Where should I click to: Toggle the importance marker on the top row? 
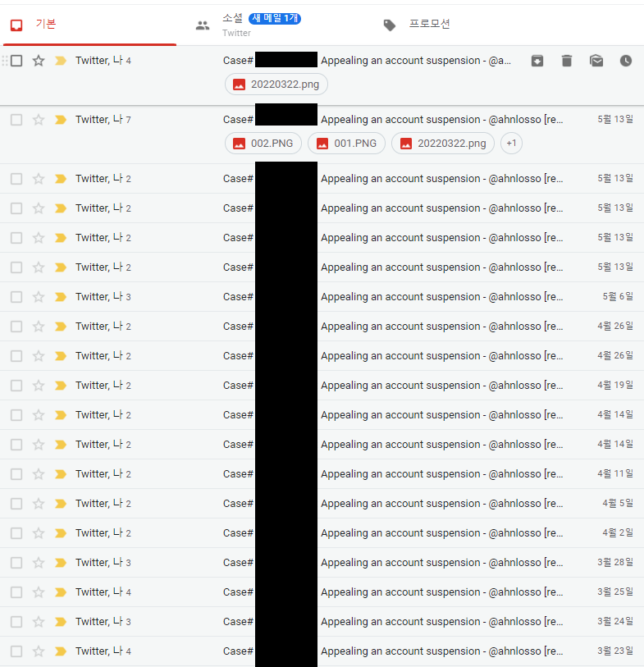click(61, 61)
